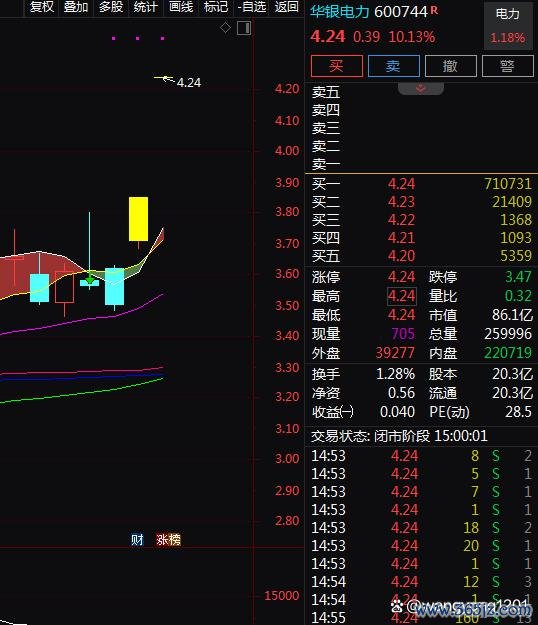
Task: Open the 复权 menu item
Action: click(42, 7)
